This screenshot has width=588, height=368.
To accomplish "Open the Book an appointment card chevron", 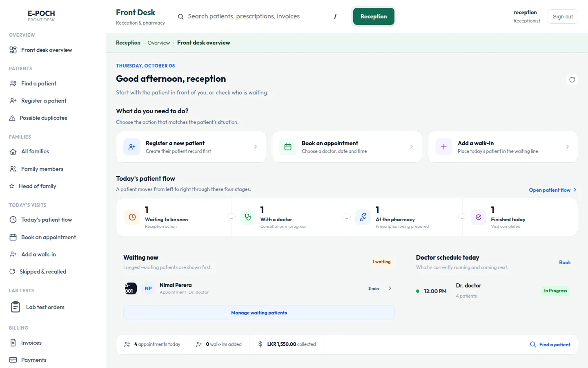I will pos(412,147).
